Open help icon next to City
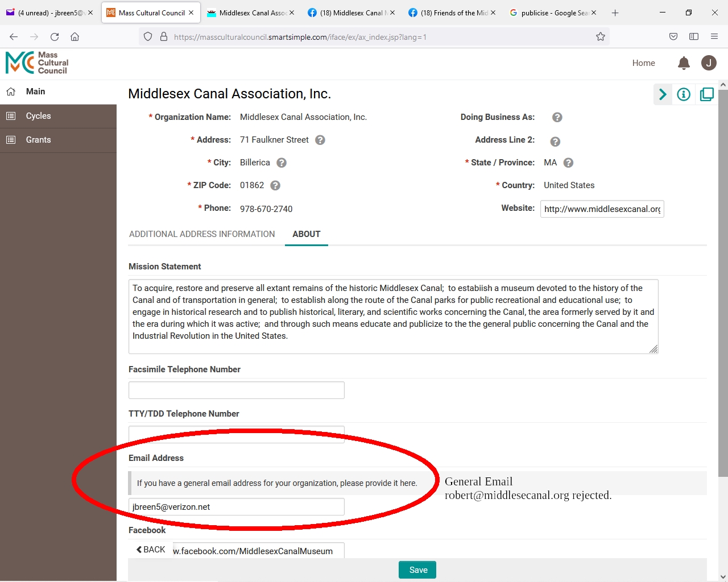 tap(282, 163)
